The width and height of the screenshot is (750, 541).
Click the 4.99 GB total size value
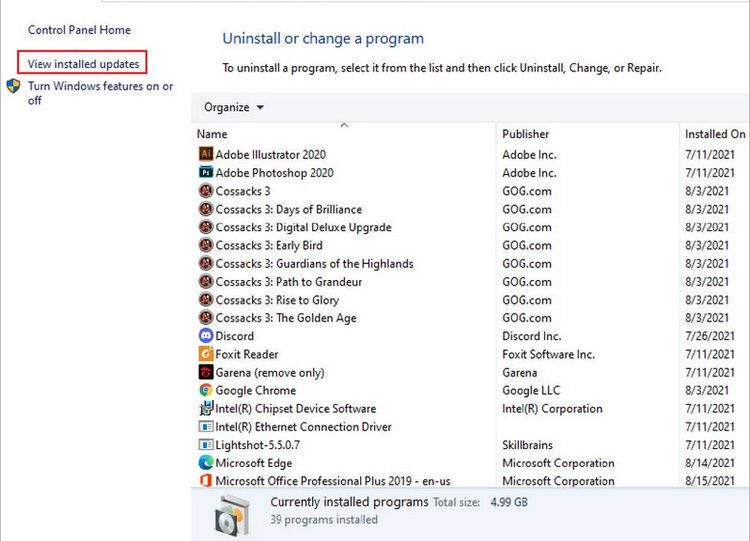point(509,502)
